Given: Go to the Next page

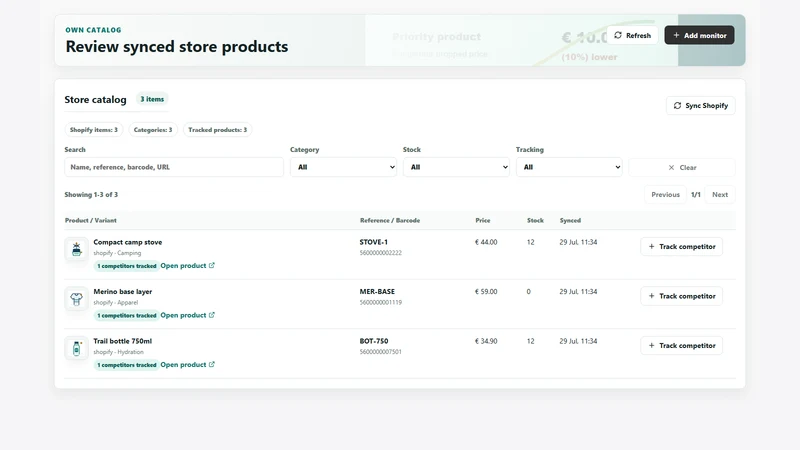Looking at the screenshot, I should click(720, 194).
